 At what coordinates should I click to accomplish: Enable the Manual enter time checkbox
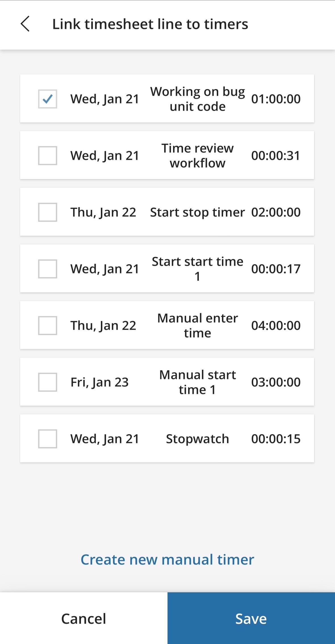click(47, 325)
